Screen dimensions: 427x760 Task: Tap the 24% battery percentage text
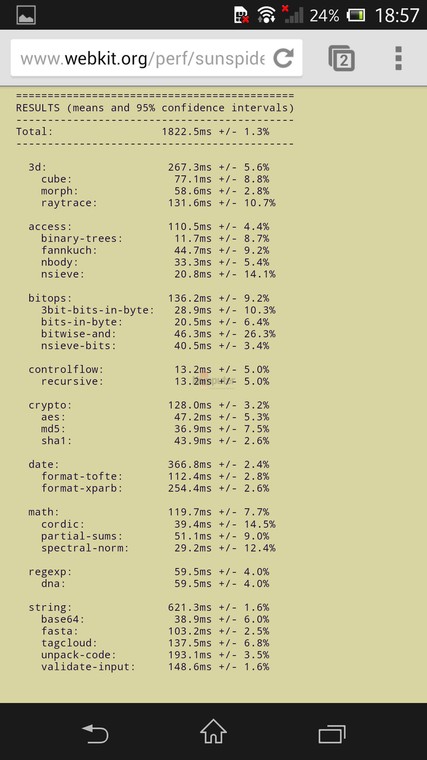click(x=325, y=16)
